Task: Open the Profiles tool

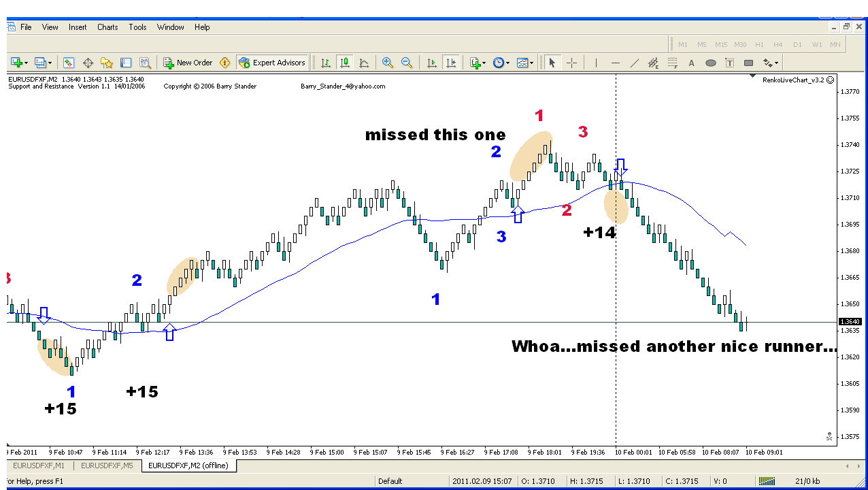Action: coord(40,63)
